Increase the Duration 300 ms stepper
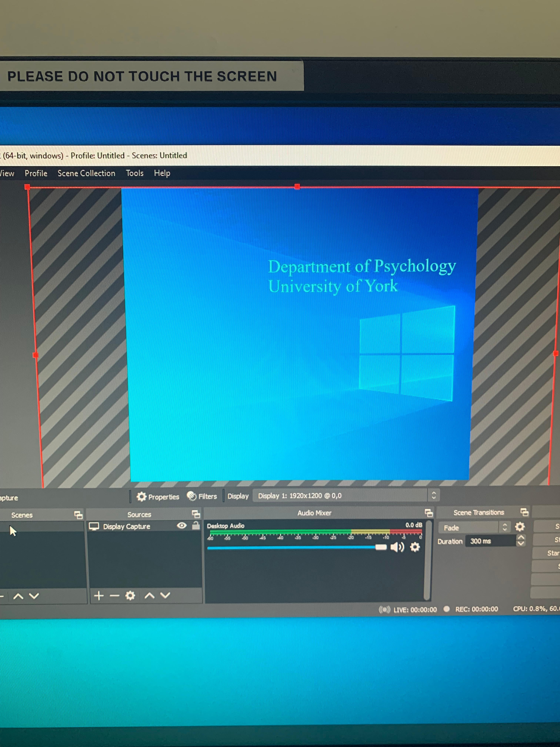 click(521, 537)
